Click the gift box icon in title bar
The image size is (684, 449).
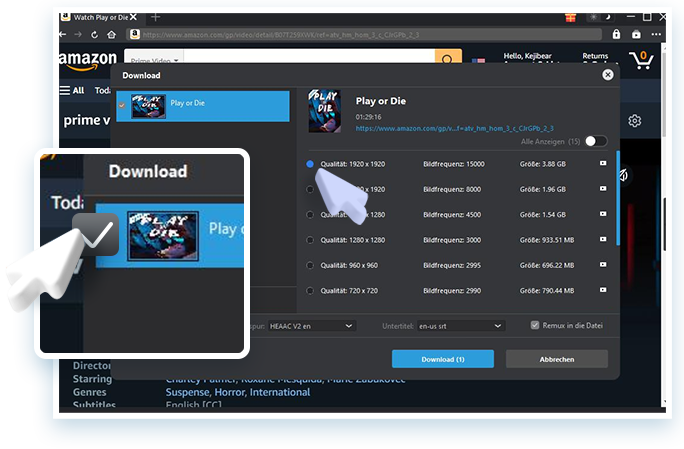[570, 17]
